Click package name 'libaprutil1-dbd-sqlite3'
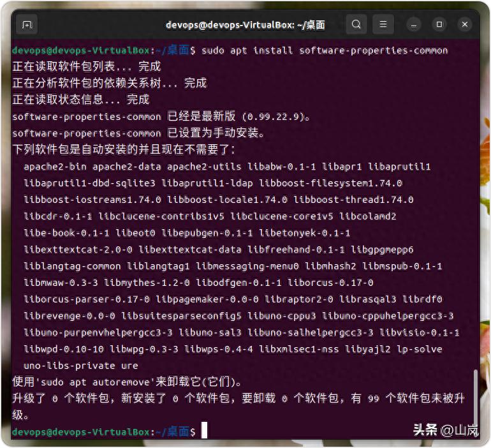Image resolution: width=491 pixels, height=448 pixels. tap(89, 183)
